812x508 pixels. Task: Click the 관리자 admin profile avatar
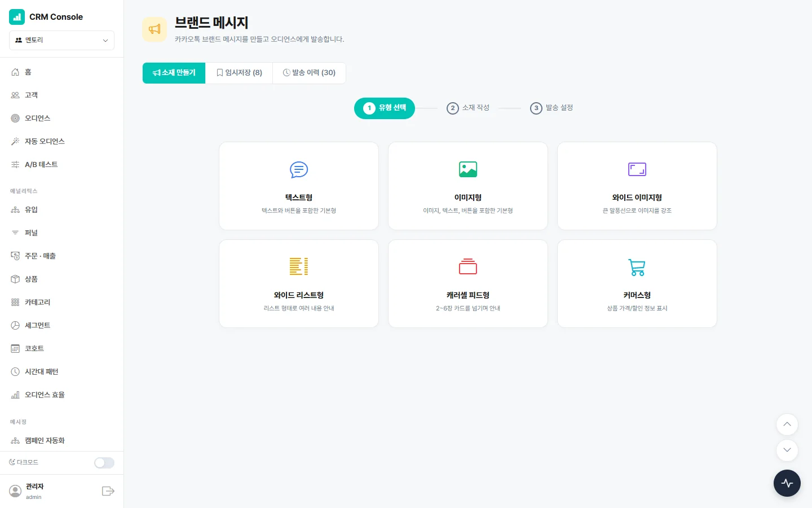[16, 491]
